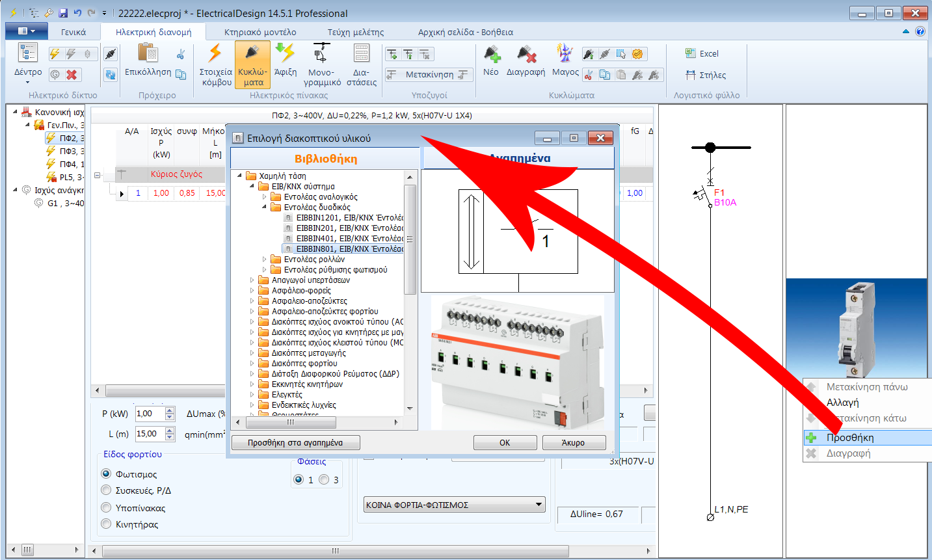Click the Μάγος wizard icon

tap(565, 61)
